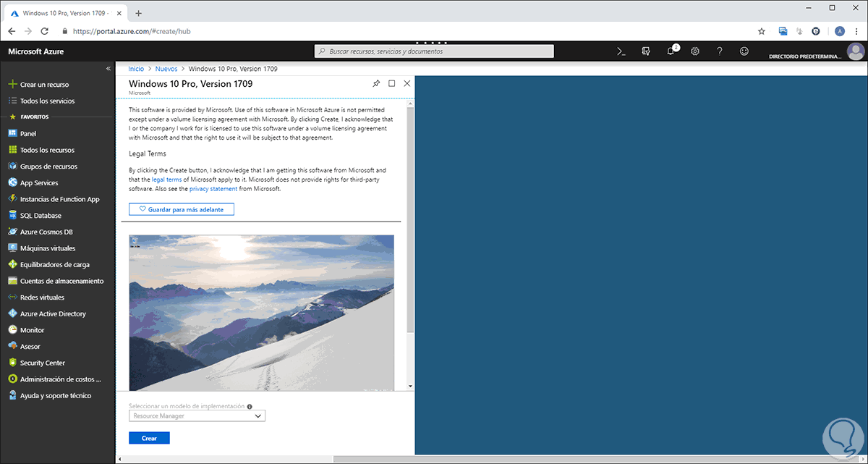Click the Crear un recurso plus icon
This screenshot has height=464, width=868.
[12, 85]
